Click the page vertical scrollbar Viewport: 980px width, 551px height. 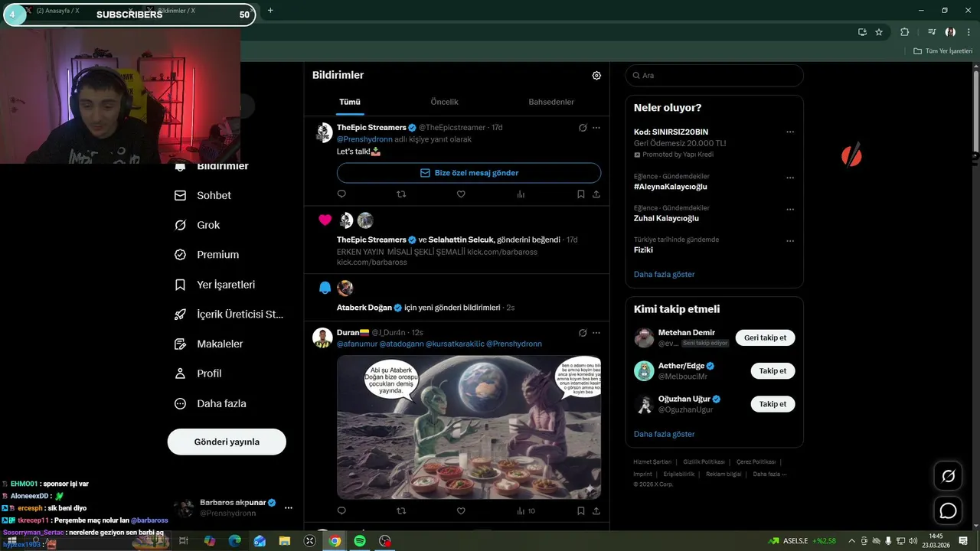coord(976,111)
